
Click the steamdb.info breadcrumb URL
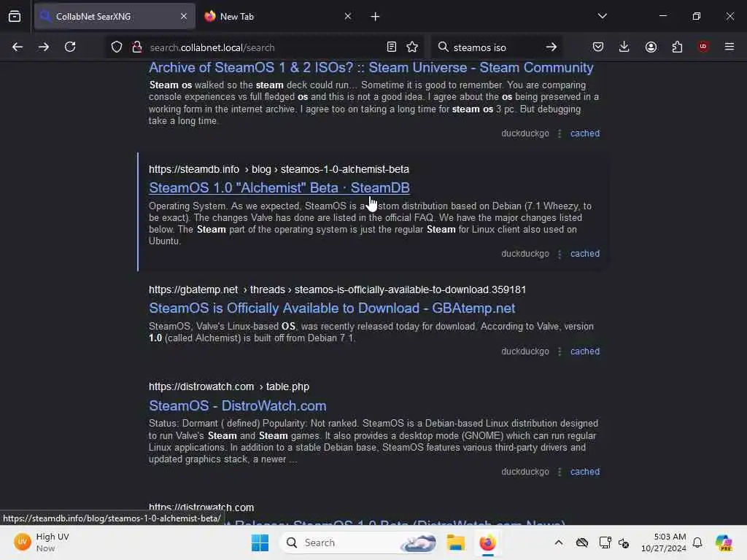(279, 169)
